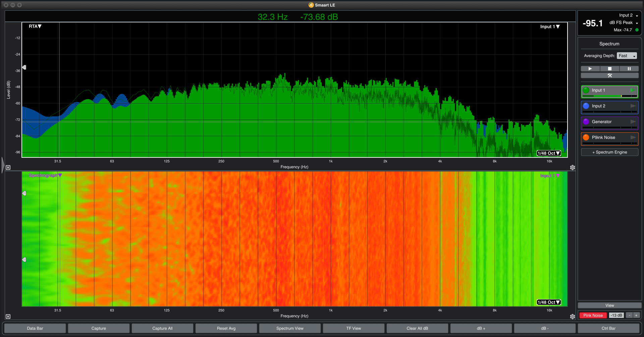Click Clear All dB button

pyautogui.click(x=417, y=328)
